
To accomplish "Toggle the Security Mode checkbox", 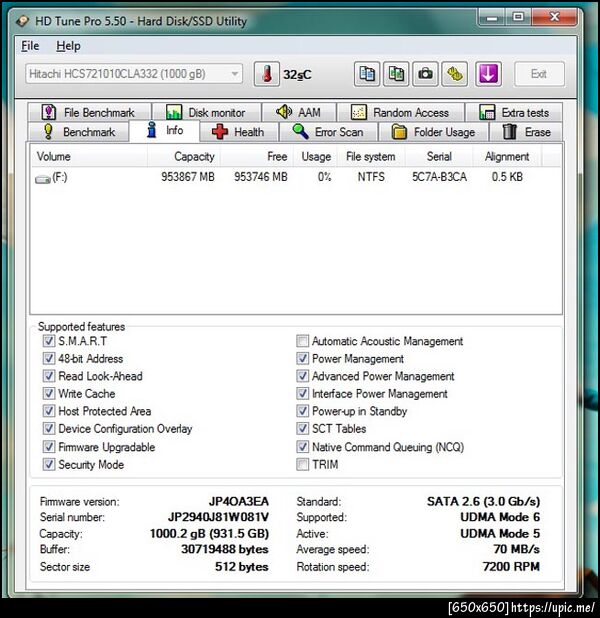I will (x=48, y=464).
